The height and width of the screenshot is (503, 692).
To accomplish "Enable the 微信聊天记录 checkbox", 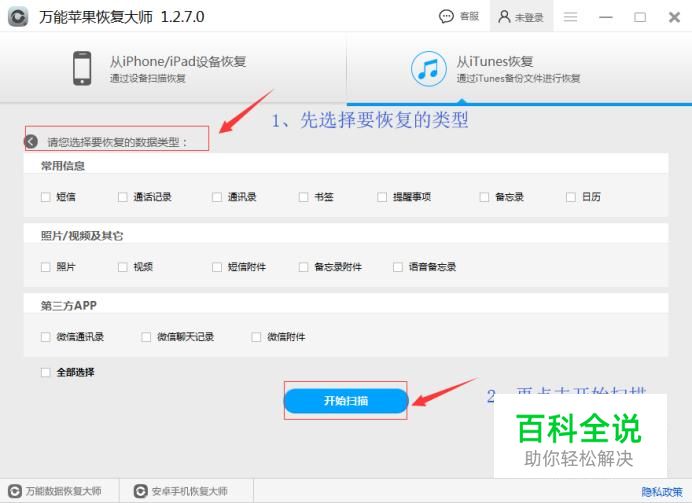I will click(x=146, y=337).
